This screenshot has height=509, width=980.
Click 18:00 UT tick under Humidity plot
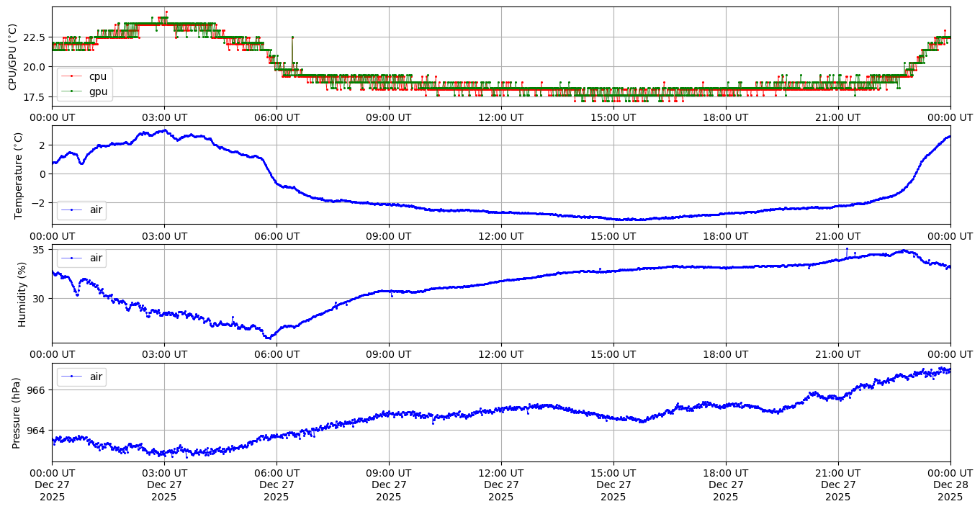click(x=726, y=354)
